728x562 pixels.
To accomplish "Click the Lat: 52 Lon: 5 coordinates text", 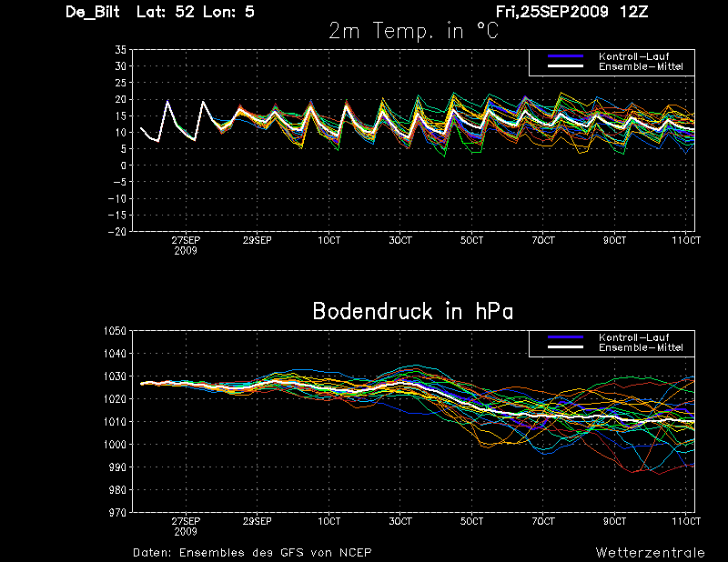I will click(x=195, y=12).
